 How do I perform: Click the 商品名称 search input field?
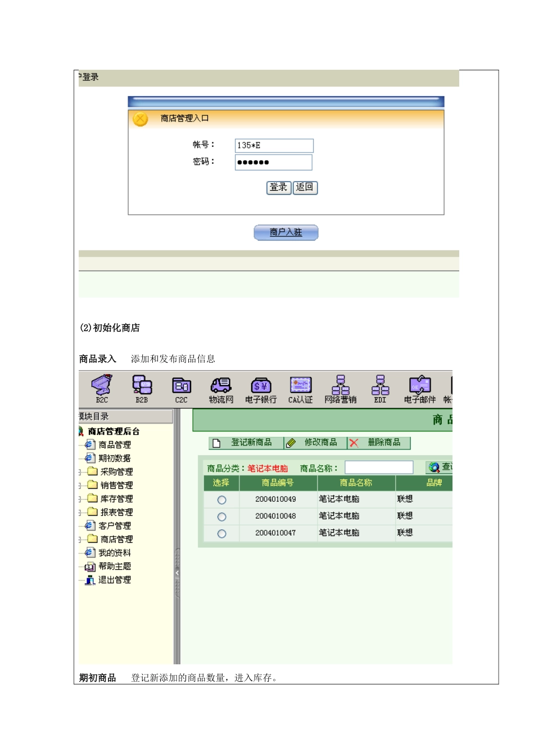379,467
